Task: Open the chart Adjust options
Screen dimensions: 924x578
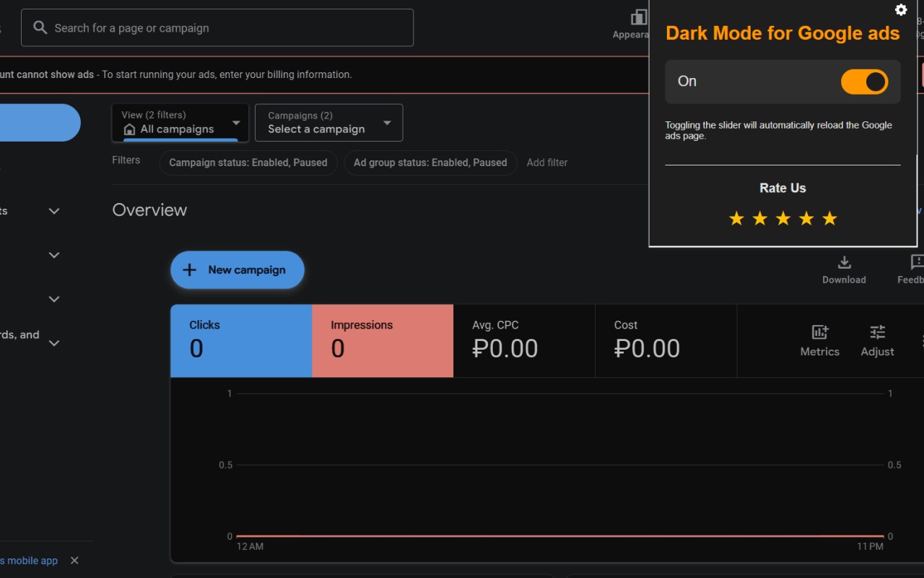Action: pos(878,341)
